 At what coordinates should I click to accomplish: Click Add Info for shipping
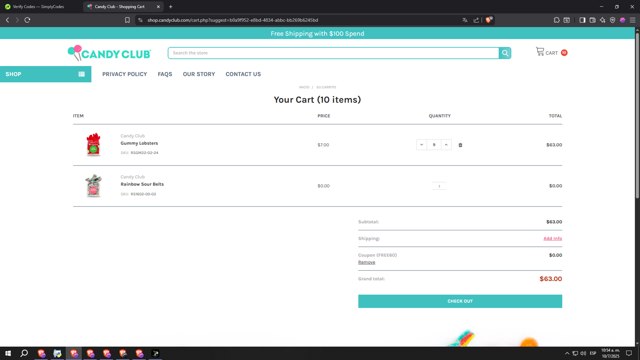point(553,238)
